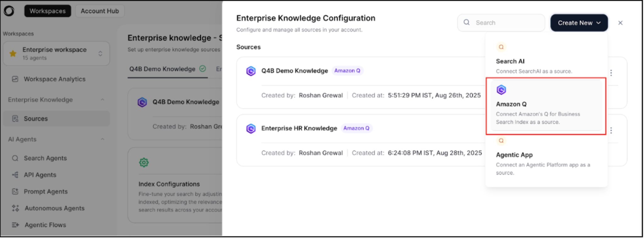Click Enterprise HR creation time 6:24:08 PM IST
The height and width of the screenshot is (238, 644).
(435, 153)
